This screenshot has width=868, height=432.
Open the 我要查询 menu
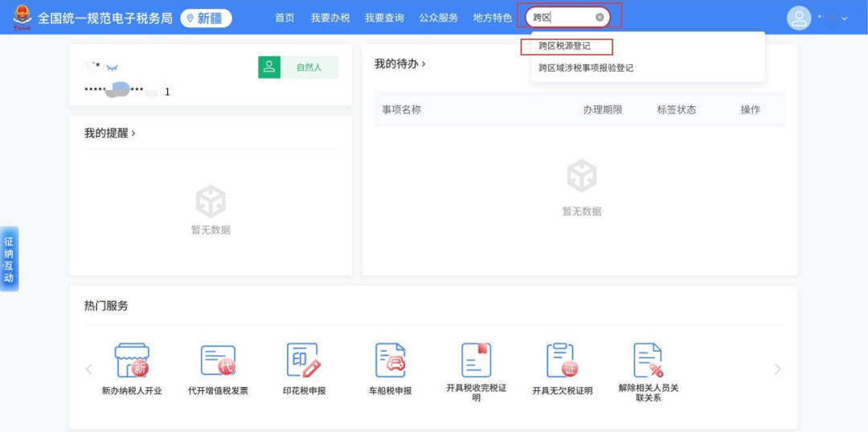[x=384, y=18]
